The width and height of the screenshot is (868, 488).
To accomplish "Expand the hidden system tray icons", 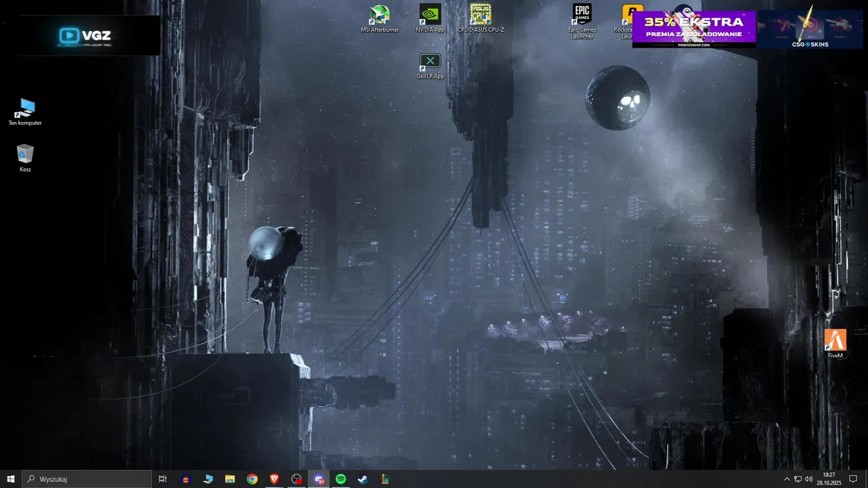I will coord(787,479).
